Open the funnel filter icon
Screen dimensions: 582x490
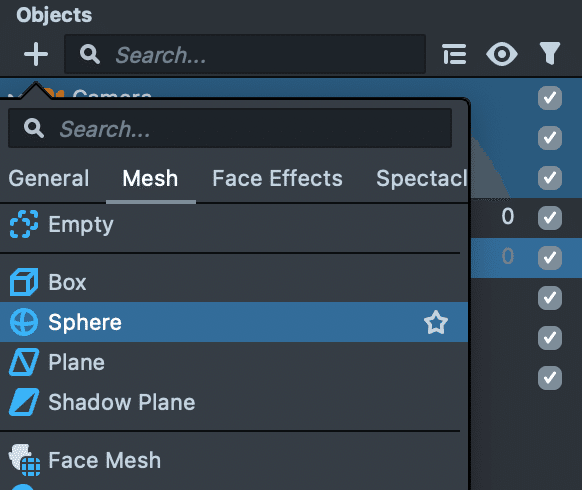[550, 53]
